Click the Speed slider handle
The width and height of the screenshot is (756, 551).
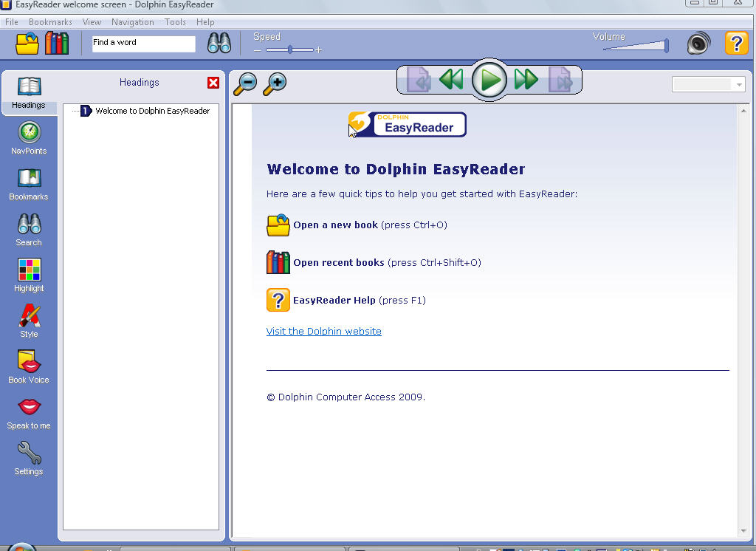tap(290, 49)
